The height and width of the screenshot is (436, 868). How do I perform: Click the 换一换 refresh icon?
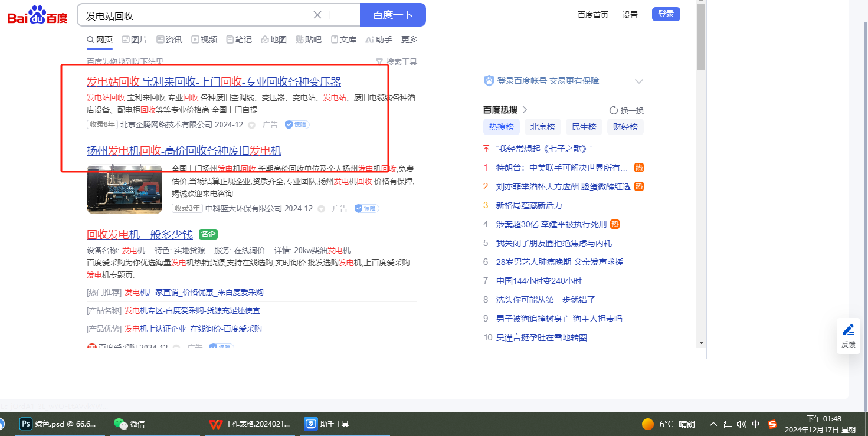[614, 110]
